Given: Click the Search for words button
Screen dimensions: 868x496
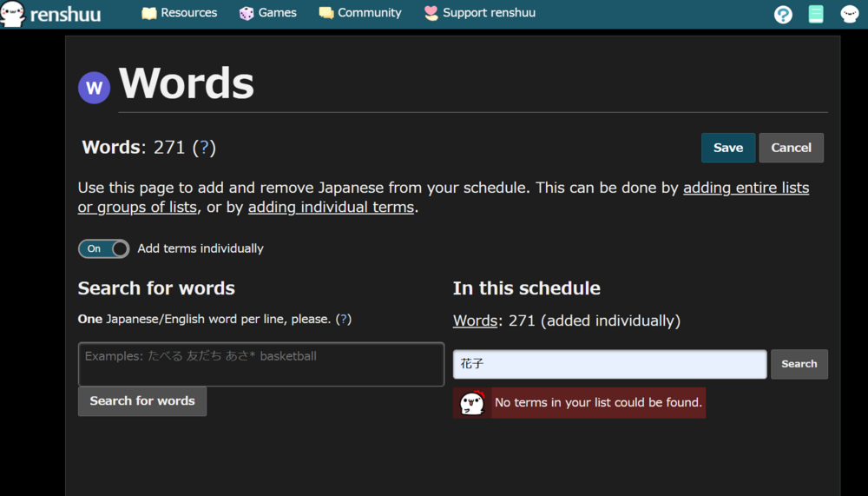Looking at the screenshot, I should (x=142, y=400).
